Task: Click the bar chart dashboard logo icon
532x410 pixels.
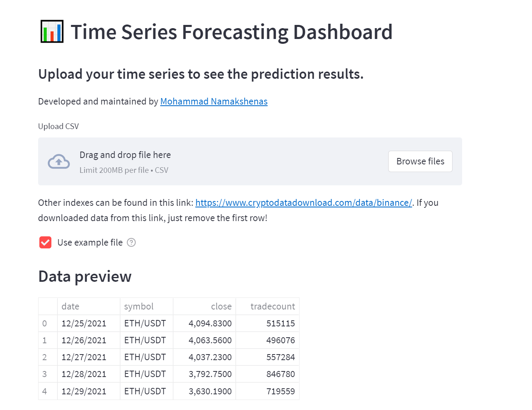Action: 51,31
